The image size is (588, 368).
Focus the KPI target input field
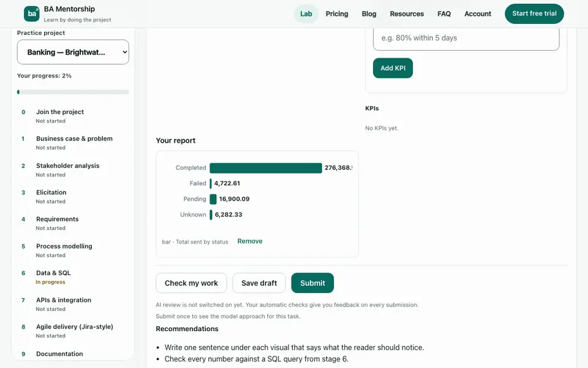click(466, 38)
